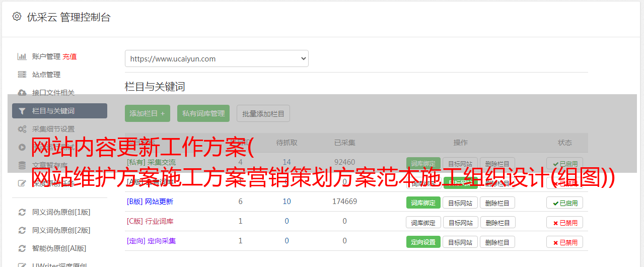Click 目标网站 in the 行业词库 row
Image resolution: width=644 pixels, height=267 pixels.
[x=460, y=223]
